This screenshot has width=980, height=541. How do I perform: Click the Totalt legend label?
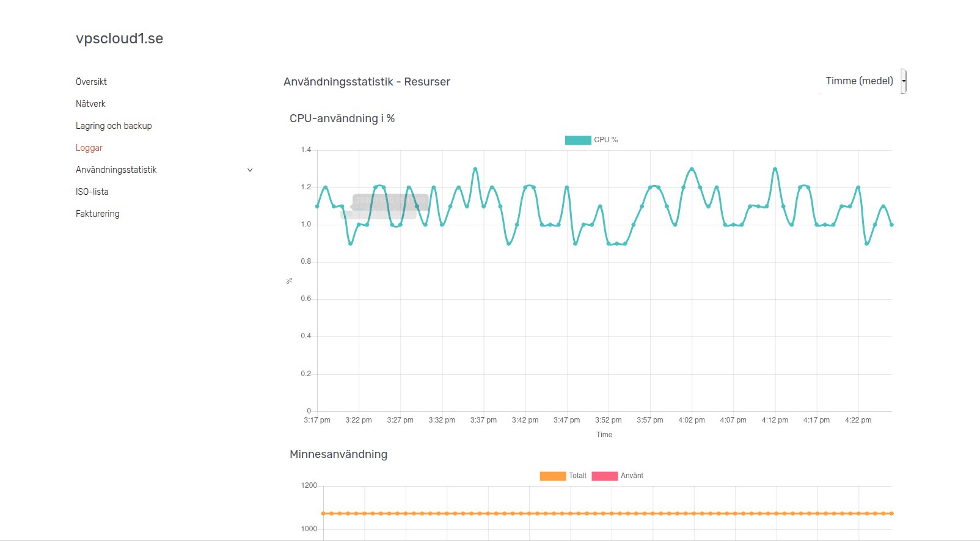(577, 476)
